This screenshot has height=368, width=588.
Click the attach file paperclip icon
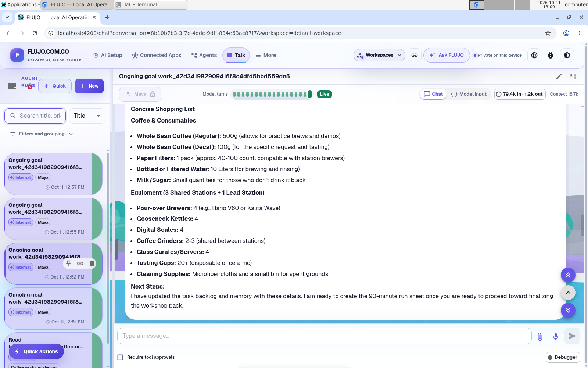[x=540, y=336]
